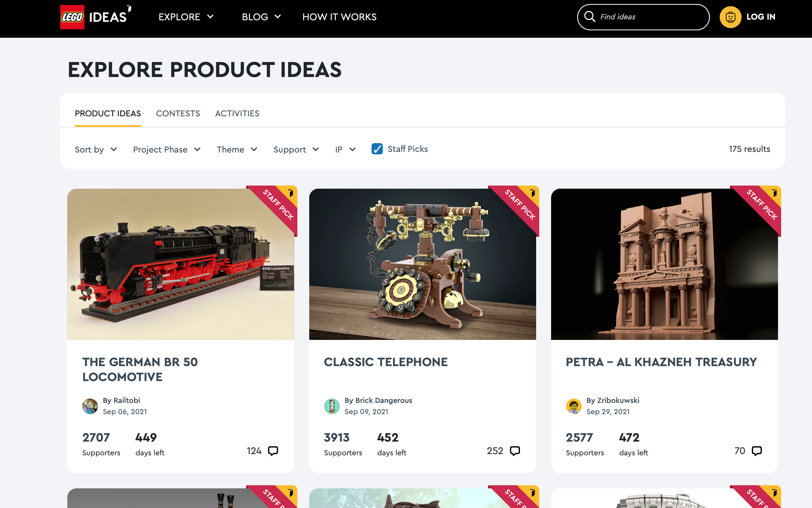This screenshot has height=508, width=812.
Task: Open comments on German BR 50 Locomotive
Action: click(273, 451)
